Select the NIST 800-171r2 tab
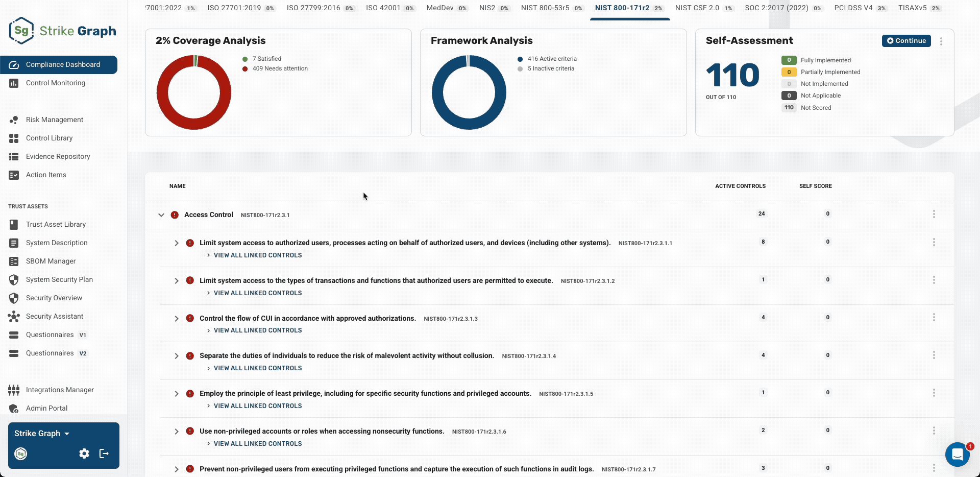The width and height of the screenshot is (980, 477). coord(629,8)
